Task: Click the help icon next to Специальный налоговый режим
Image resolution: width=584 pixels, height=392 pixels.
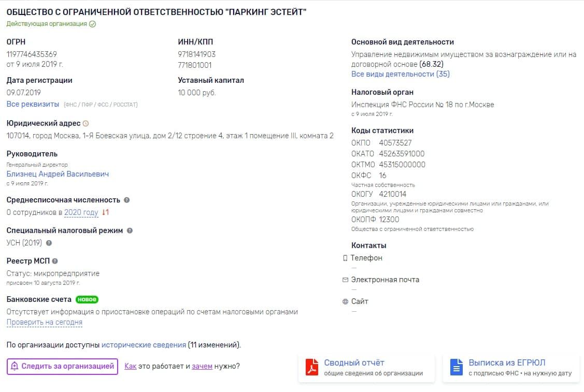Action: click(x=130, y=230)
